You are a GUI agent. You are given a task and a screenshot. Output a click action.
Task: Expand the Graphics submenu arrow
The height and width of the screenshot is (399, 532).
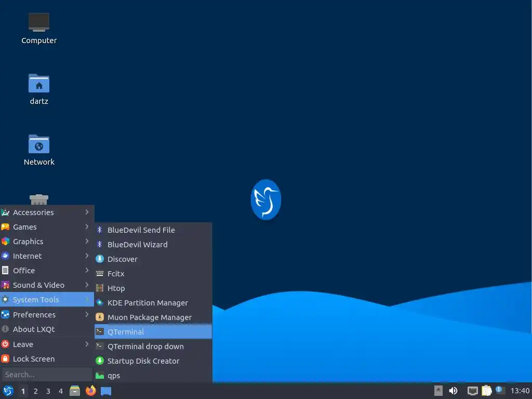click(x=87, y=241)
